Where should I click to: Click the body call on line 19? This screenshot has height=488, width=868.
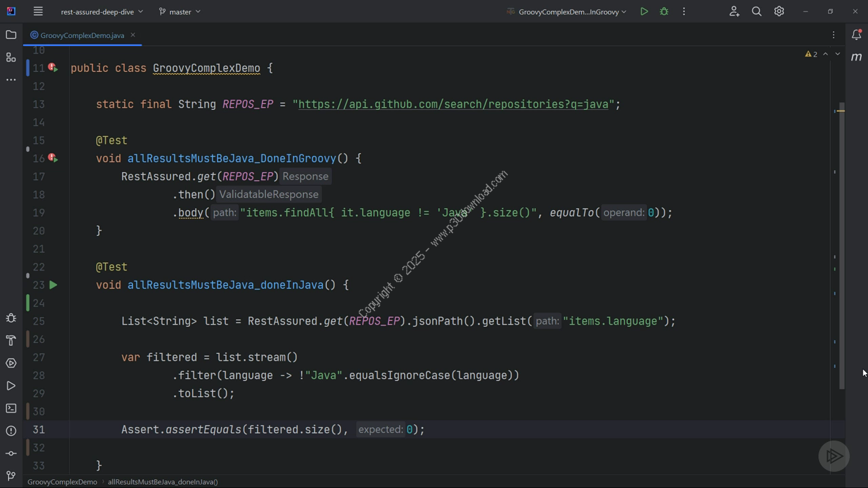click(191, 213)
